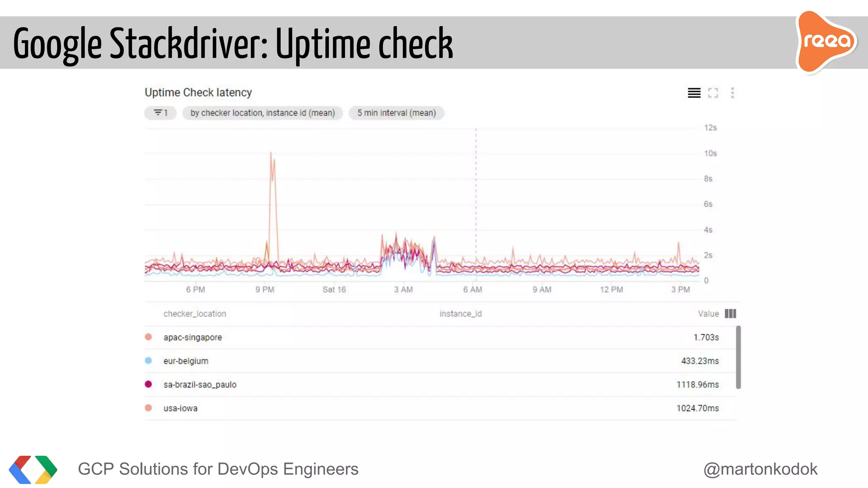This screenshot has width=868, height=488.
Task: Open the 5 min interval aggregation chip
Action: tap(396, 113)
